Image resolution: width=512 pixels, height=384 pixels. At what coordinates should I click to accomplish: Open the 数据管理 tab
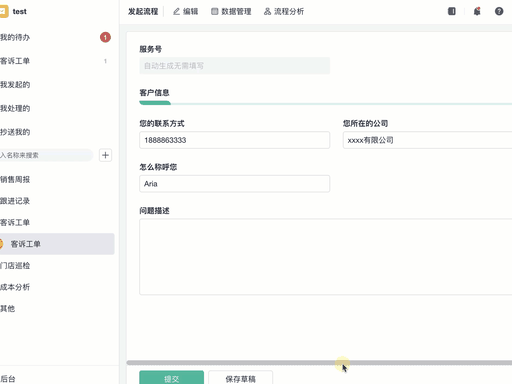point(231,12)
